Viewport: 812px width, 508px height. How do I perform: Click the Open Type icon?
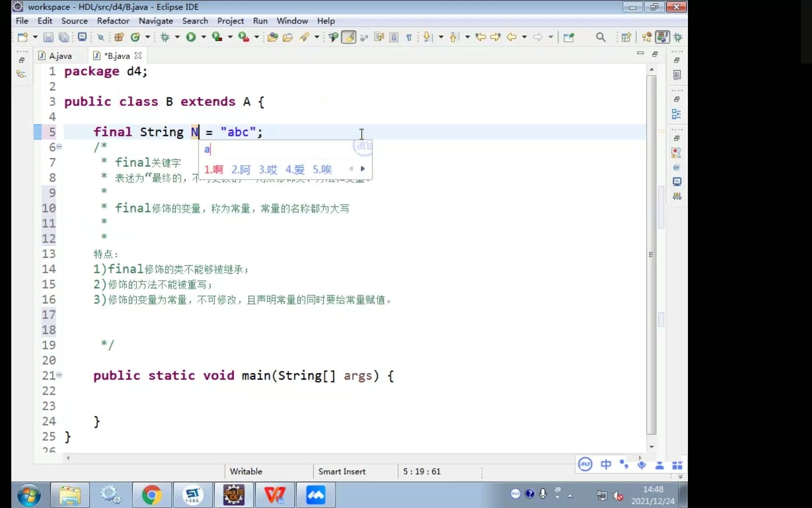click(273, 37)
